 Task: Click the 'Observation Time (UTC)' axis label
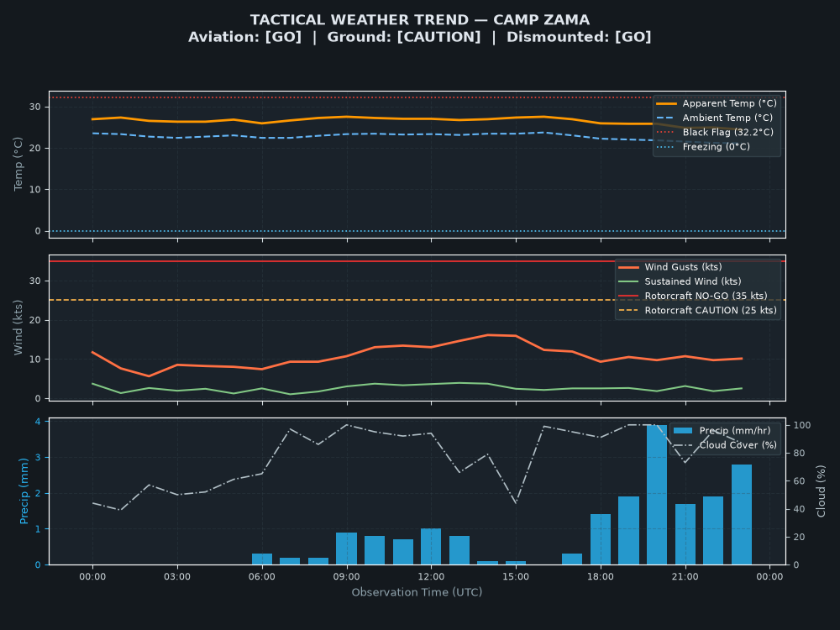(x=417, y=592)
